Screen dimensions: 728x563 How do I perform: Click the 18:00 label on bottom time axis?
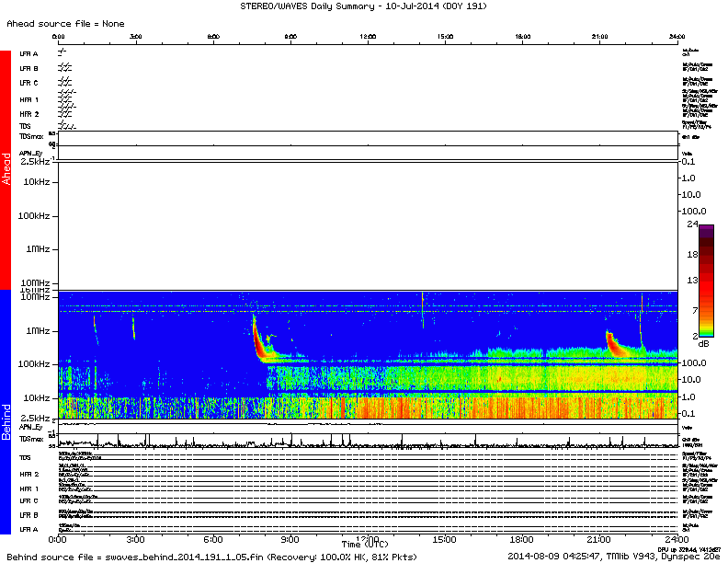(521, 540)
